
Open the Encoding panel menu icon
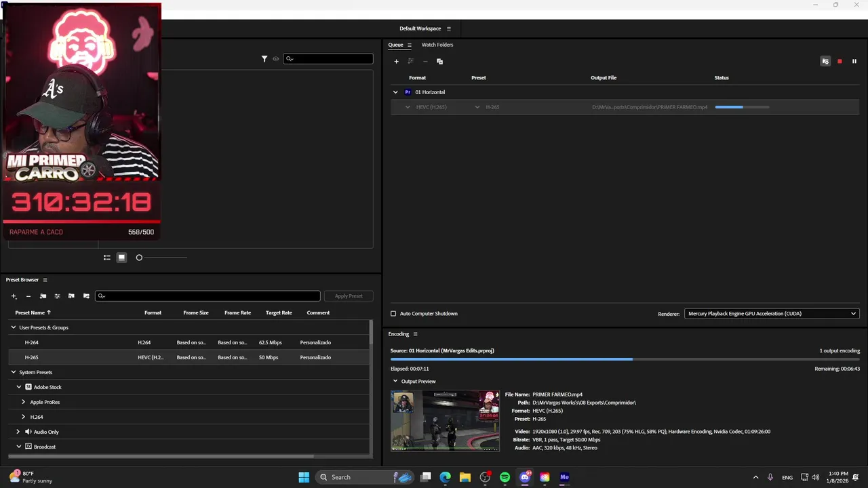pyautogui.click(x=415, y=334)
